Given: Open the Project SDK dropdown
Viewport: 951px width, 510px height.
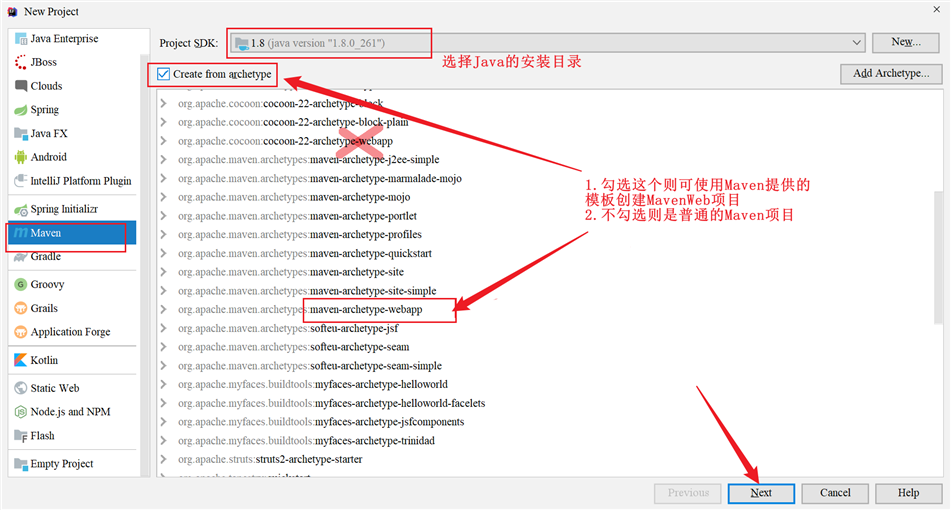Looking at the screenshot, I should coord(856,42).
